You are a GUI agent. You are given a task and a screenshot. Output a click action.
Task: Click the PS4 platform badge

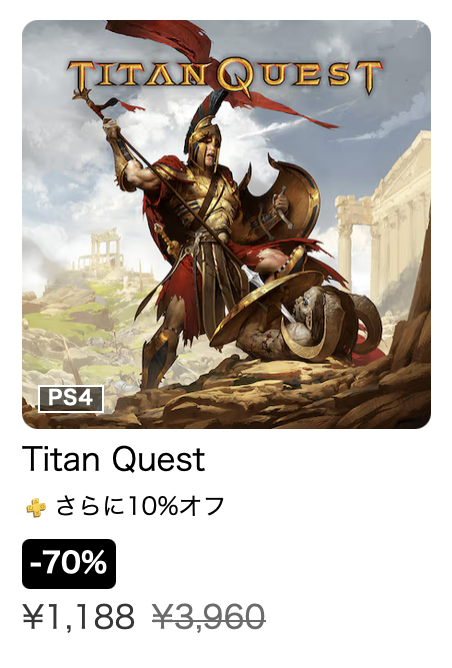click(x=71, y=399)
